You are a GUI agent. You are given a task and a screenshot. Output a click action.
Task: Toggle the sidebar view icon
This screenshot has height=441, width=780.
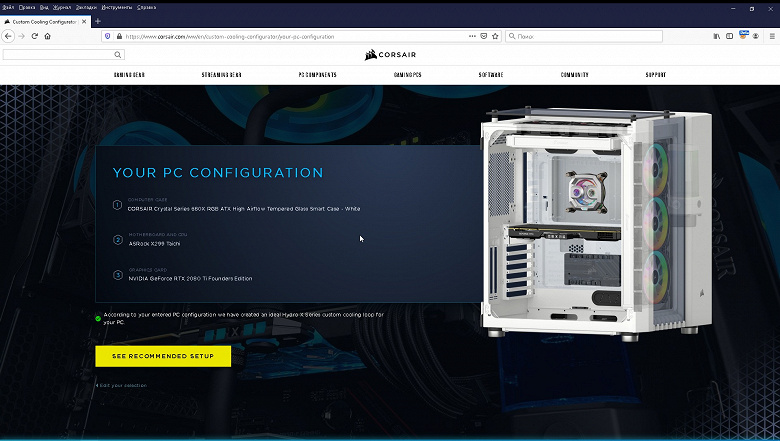click(x=729, y=36)
